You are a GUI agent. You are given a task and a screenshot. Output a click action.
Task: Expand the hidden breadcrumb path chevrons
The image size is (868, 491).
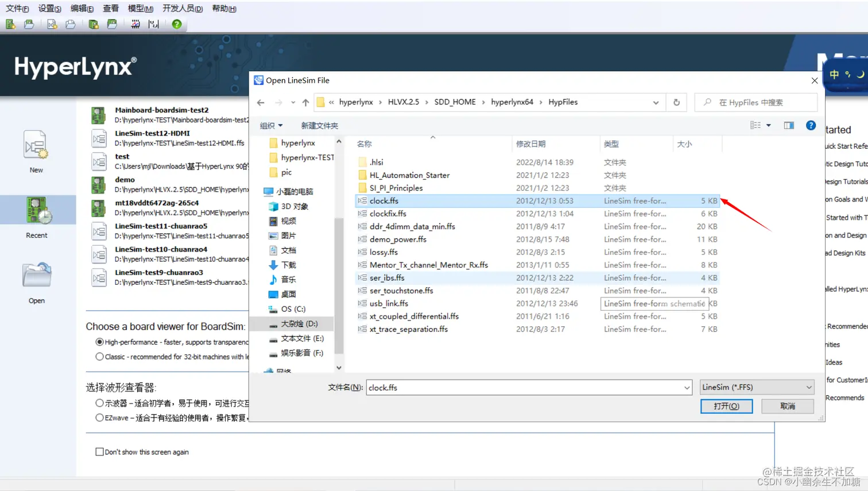(331, 102)
